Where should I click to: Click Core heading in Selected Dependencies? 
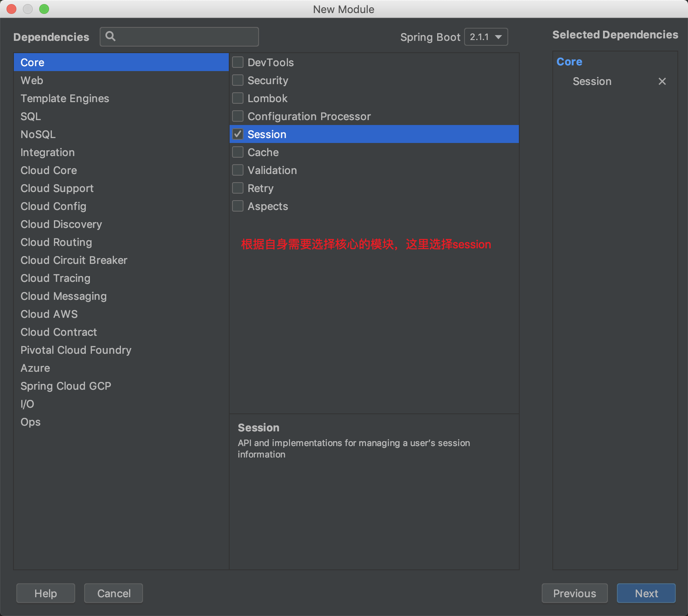coord(569,62)
